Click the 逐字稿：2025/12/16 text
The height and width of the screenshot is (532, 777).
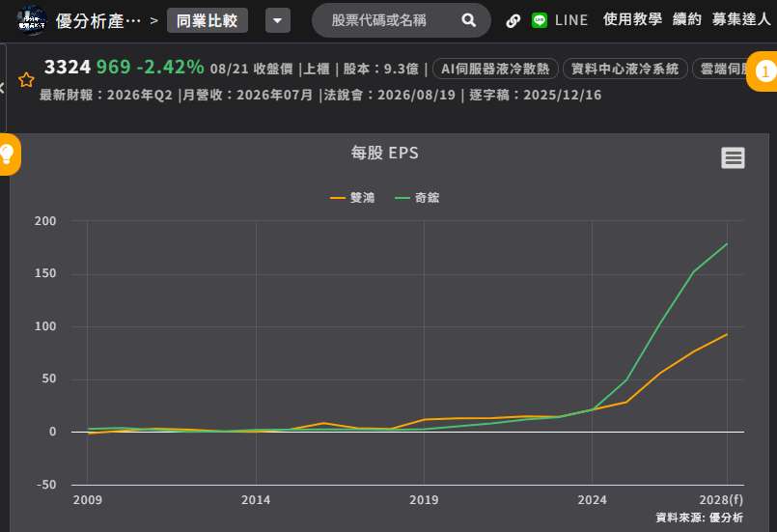tap(535, 95)
